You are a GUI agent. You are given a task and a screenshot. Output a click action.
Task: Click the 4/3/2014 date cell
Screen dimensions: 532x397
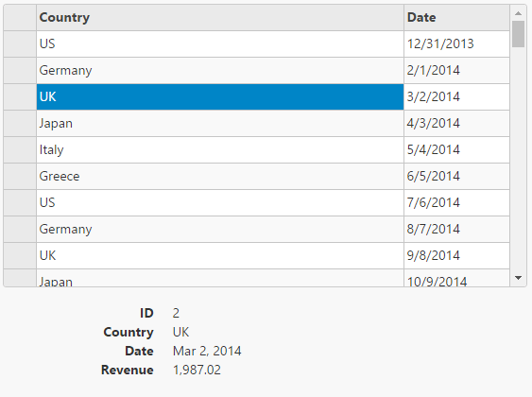pyautogui.click(x=456, y=124)
